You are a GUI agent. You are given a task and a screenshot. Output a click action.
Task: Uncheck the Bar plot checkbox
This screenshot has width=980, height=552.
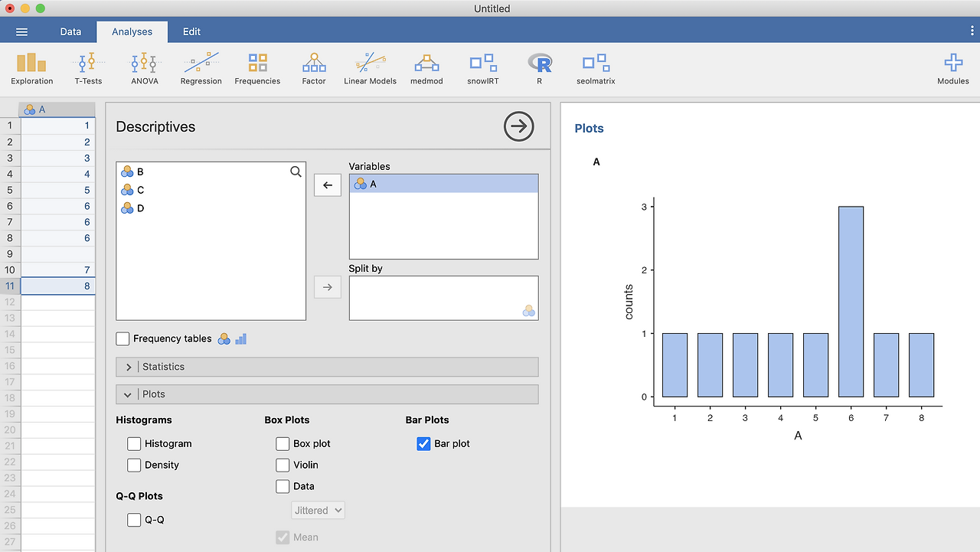(x=423, y=443)
